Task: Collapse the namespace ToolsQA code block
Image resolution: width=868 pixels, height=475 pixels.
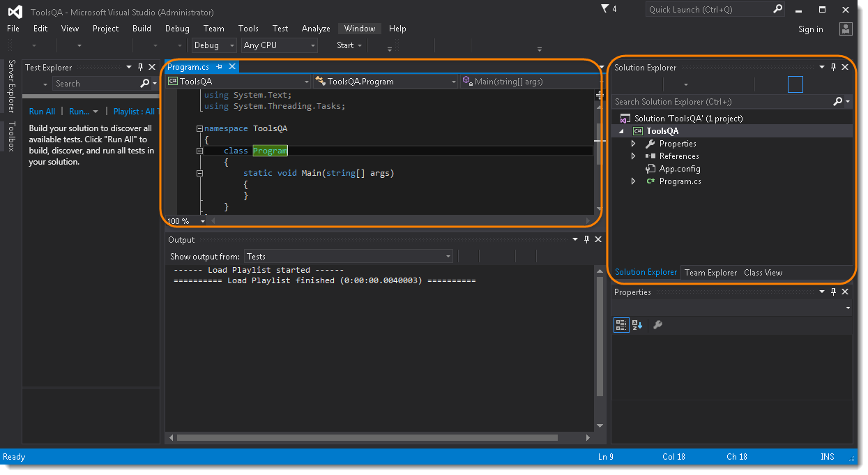Action: (199, 128)
